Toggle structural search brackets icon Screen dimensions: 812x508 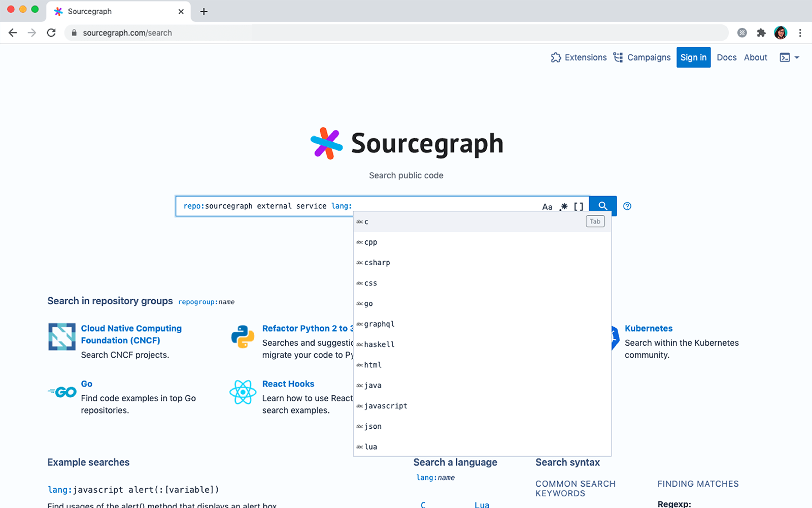tap(579, 207)
